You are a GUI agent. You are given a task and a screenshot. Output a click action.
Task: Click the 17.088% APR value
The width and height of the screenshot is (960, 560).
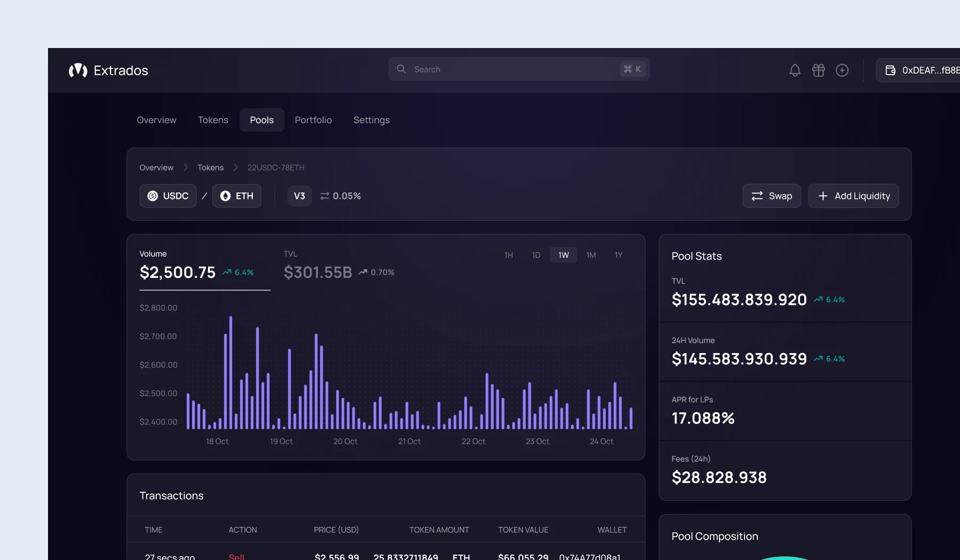coord(703,418)
